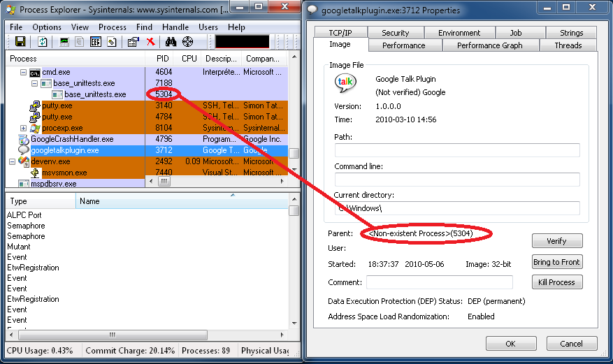
Task: Open the System Information graph icon
Action: (x=64, y=41)
